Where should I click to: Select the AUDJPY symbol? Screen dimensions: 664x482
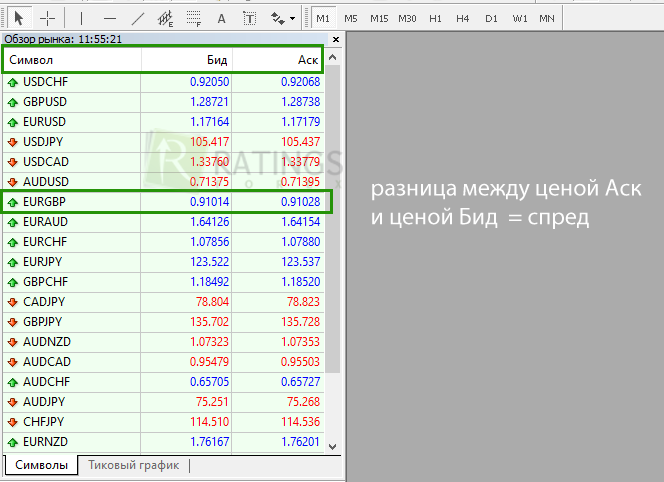(44, 402)
